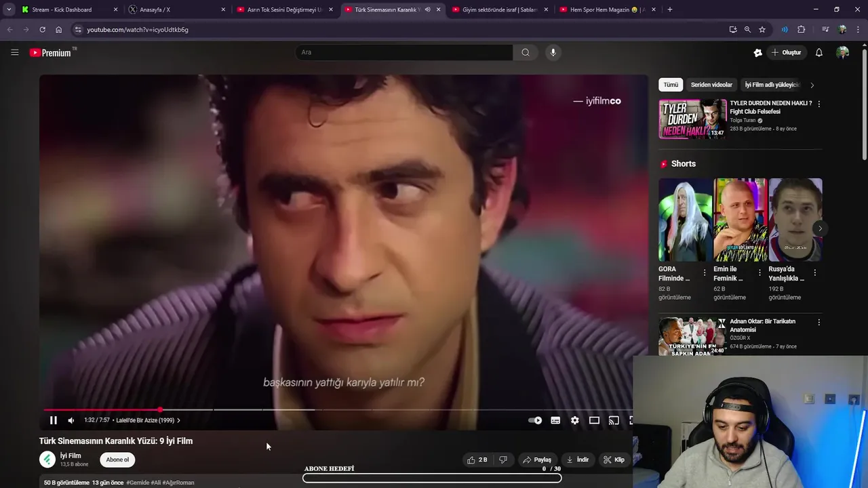
Task: Show next Shorts with the arrow
Action: 820,228
